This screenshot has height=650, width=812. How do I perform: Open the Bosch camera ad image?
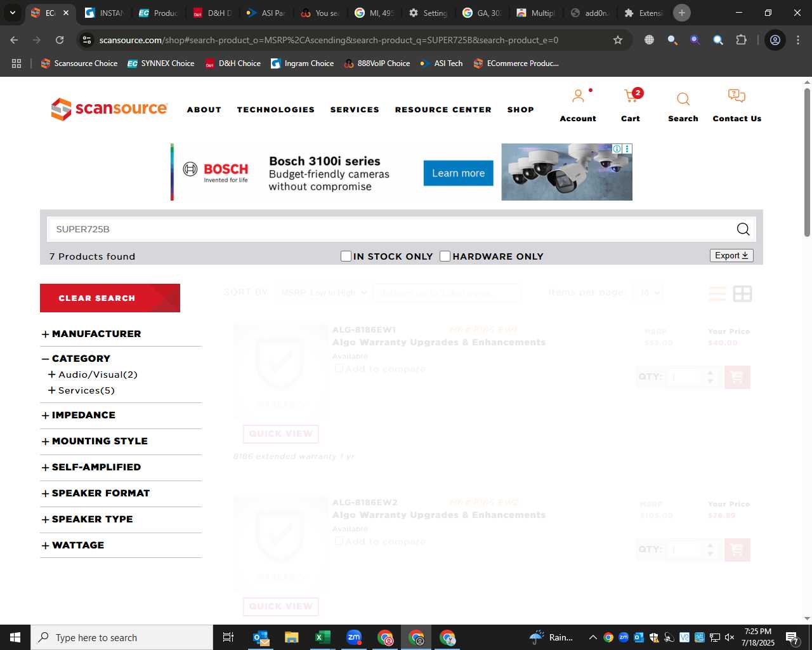(x=566, y=172)
